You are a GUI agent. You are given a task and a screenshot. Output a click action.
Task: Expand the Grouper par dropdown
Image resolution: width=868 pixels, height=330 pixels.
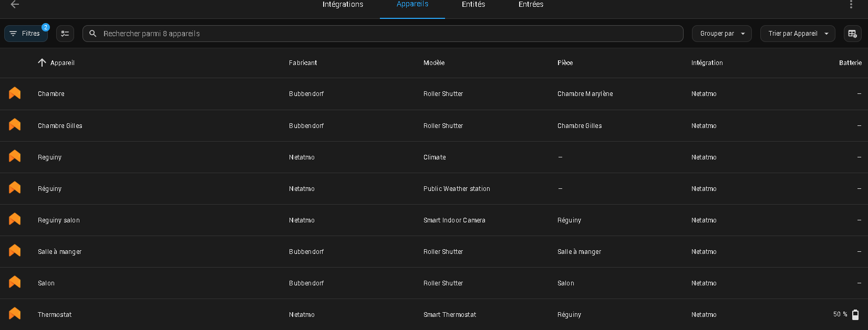click(x=721, y=34)
